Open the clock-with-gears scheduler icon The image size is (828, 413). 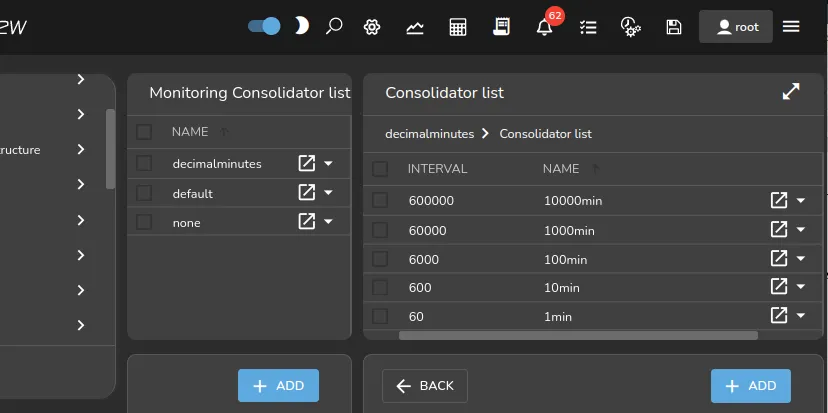point(630,26)
